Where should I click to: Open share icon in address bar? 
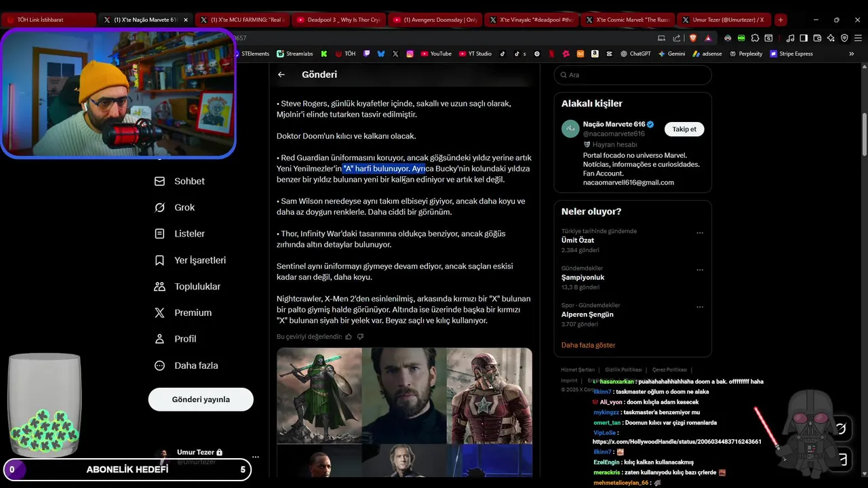676,38
